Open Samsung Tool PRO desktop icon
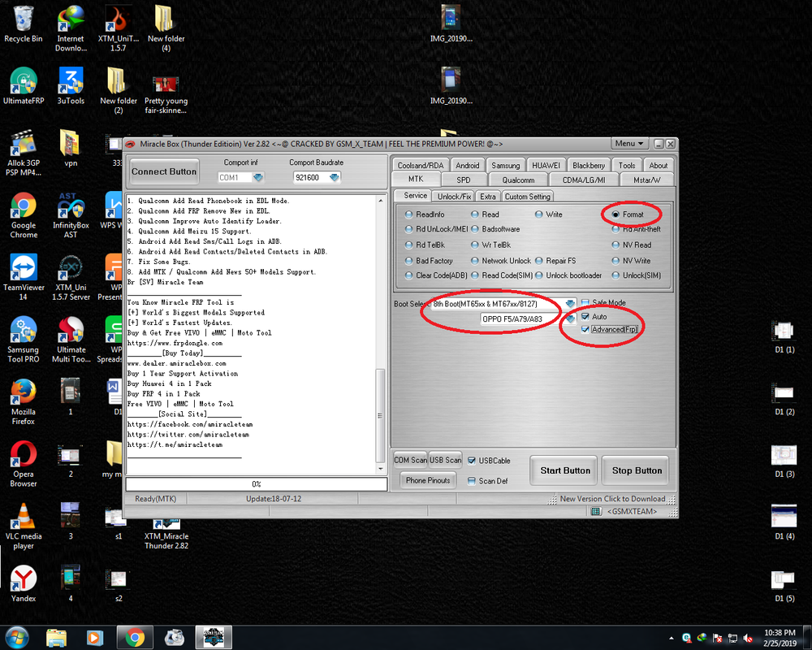 (24, 340)
